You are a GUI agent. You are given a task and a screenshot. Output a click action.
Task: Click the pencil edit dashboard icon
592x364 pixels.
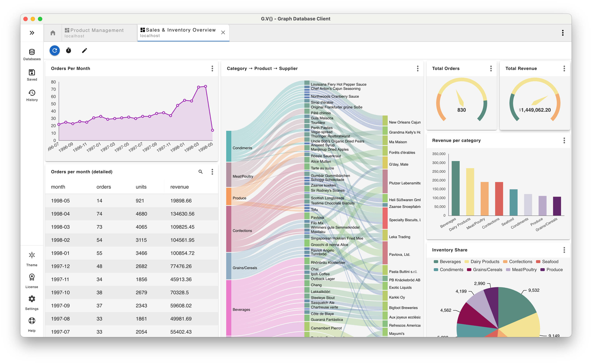[x=84, y=51]
